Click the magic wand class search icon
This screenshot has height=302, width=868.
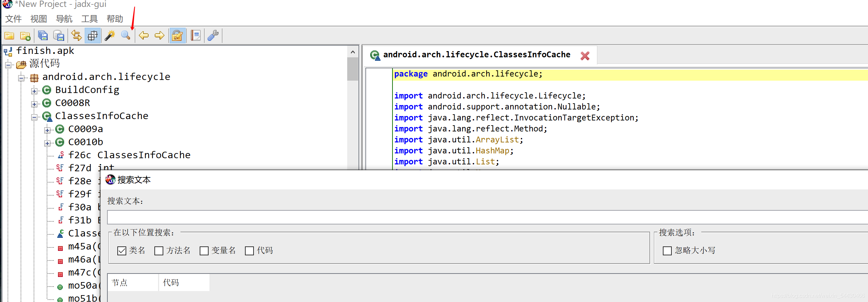[x=110, y=35]
